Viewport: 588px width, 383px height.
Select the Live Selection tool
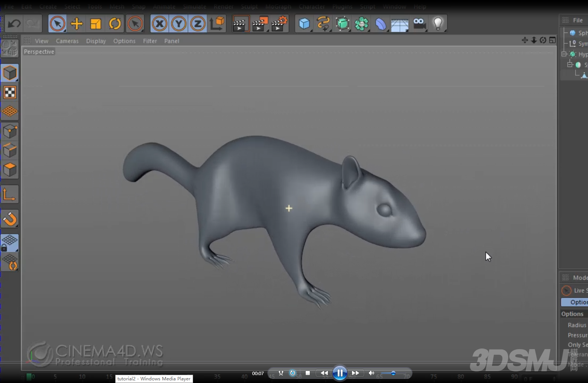(57, 24)
